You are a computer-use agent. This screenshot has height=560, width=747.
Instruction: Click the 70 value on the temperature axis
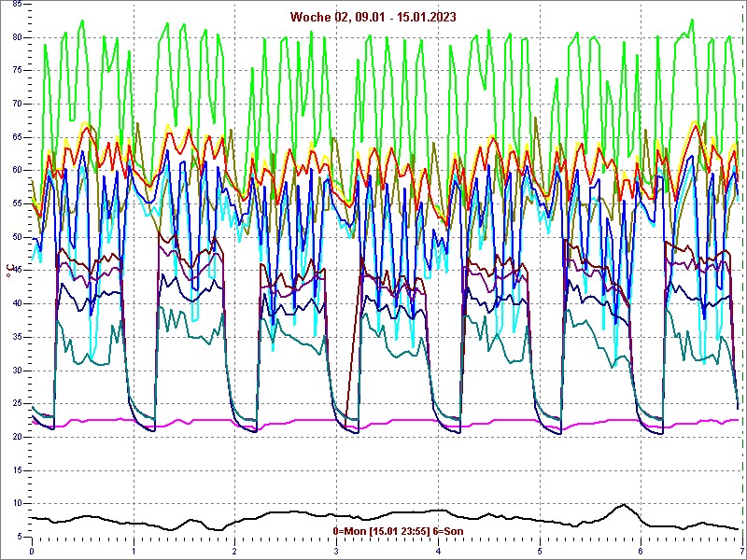18,104
